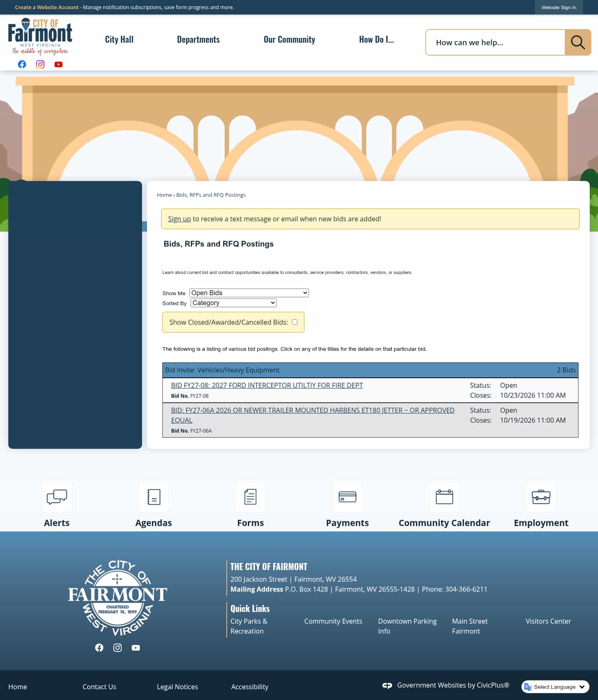Image resolution: width=598 pixels, height=700 pixels.
Task: Open Downtown Parking Info quick link
Action: tap(407, 626)
